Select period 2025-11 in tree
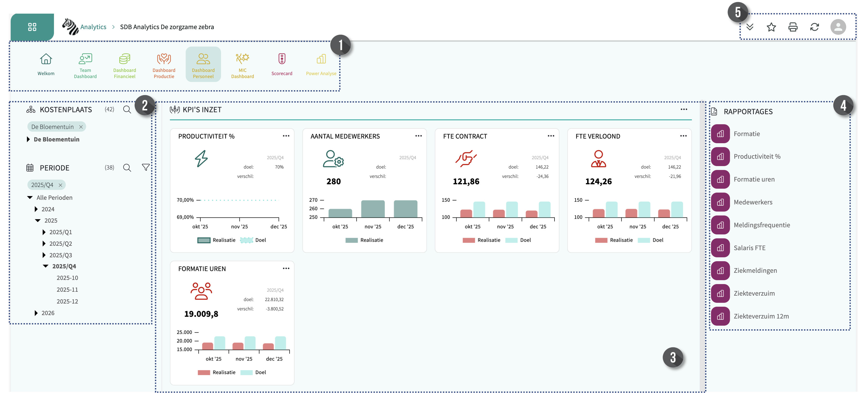Screen dimensions: 868x400 coord(67,289)
